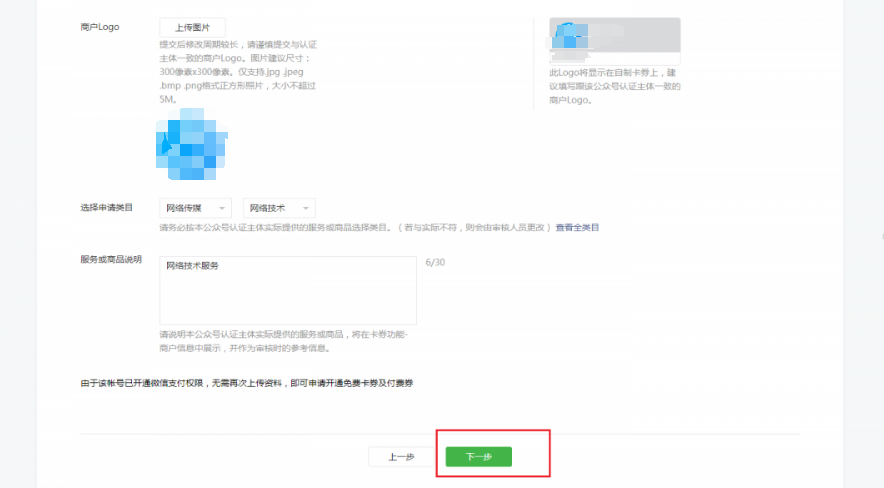Click the logo size requirement hint text
The height and width of the screenshot is (488, 884).
pos(239,72)
